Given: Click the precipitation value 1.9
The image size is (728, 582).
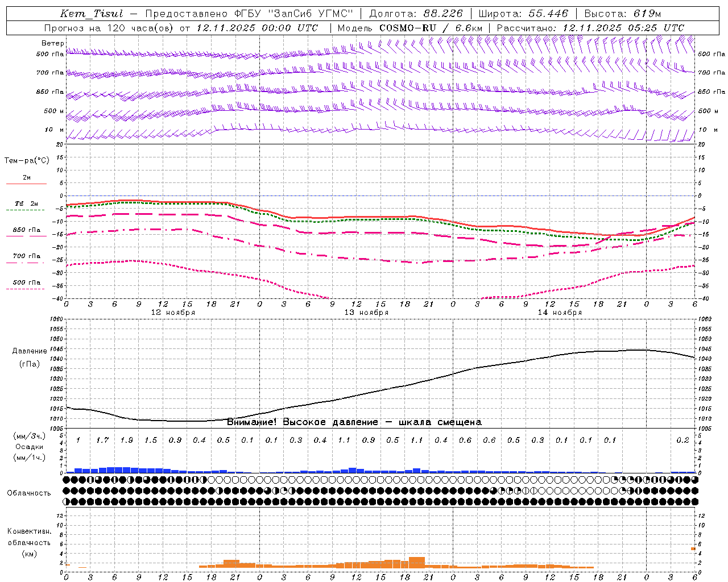Looking at the screenshot, I should point(126,440).
